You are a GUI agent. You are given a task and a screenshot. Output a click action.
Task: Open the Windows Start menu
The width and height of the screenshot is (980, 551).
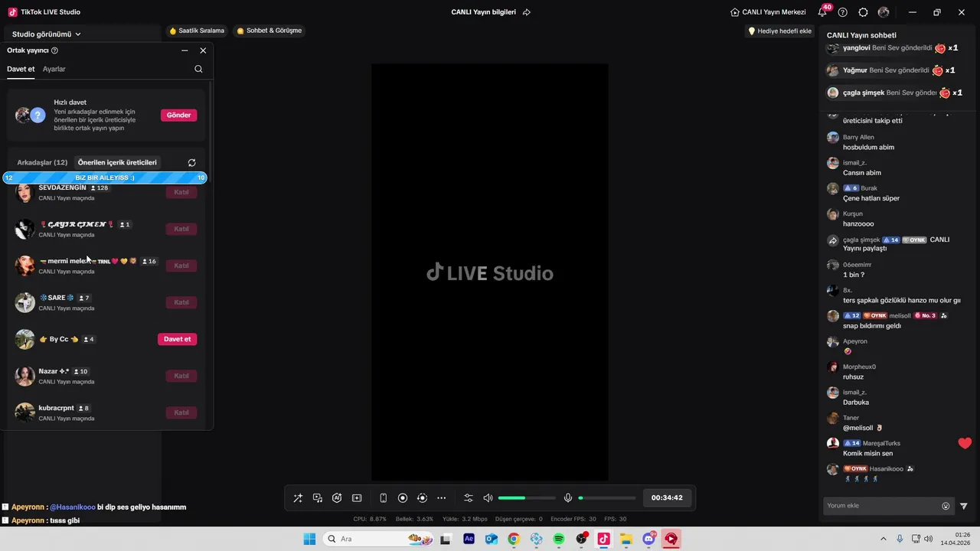pos(309,539)
